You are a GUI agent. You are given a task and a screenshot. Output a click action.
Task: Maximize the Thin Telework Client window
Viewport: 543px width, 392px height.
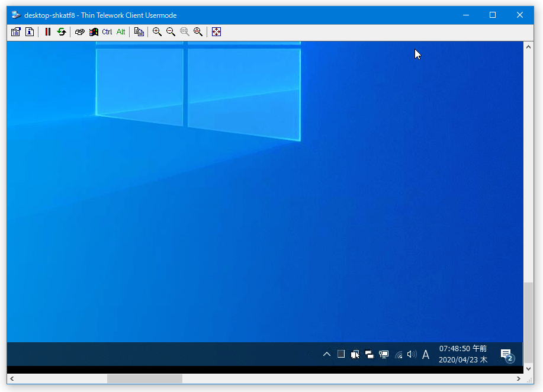(x=493, y=15)
